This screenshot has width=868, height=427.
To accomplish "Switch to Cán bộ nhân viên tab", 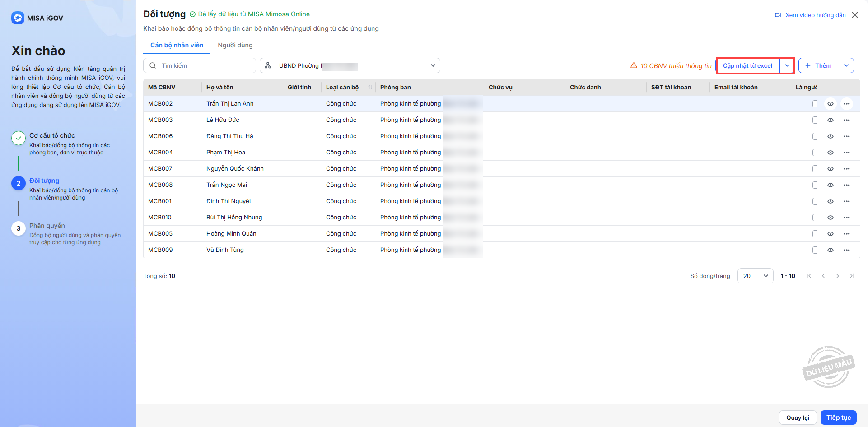I will 177,45.
